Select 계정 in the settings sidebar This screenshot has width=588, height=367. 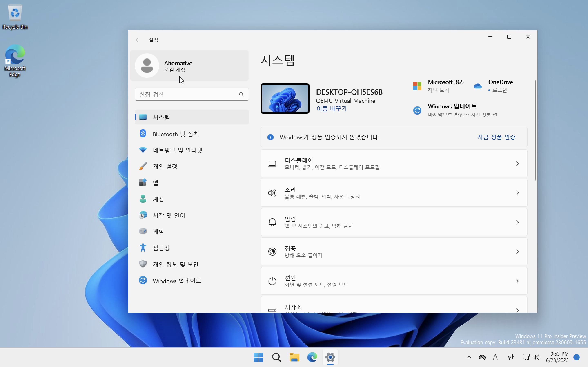coord(158,199)
